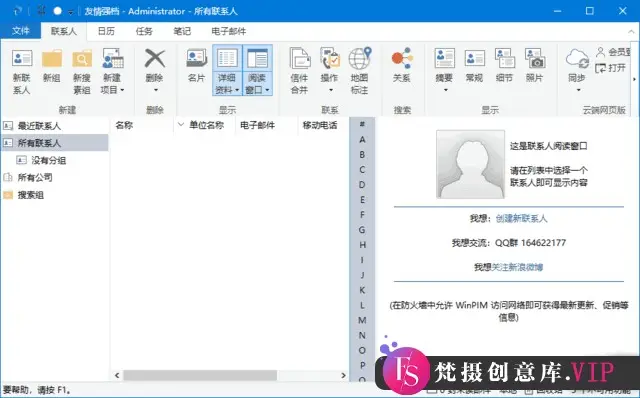The height and width of the screenshot is (398, 640).
Task: Switch to the 联系人 tab
Action: tap(64, 31)
